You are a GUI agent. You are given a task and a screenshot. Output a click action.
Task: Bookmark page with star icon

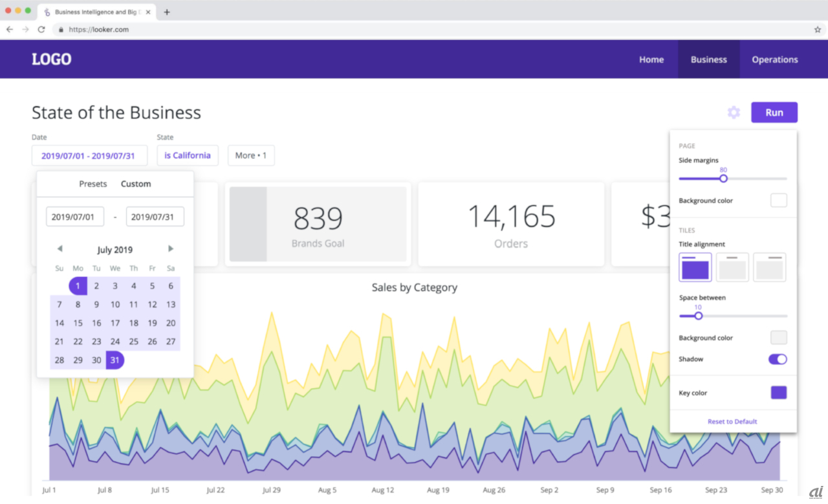(818, 30)
